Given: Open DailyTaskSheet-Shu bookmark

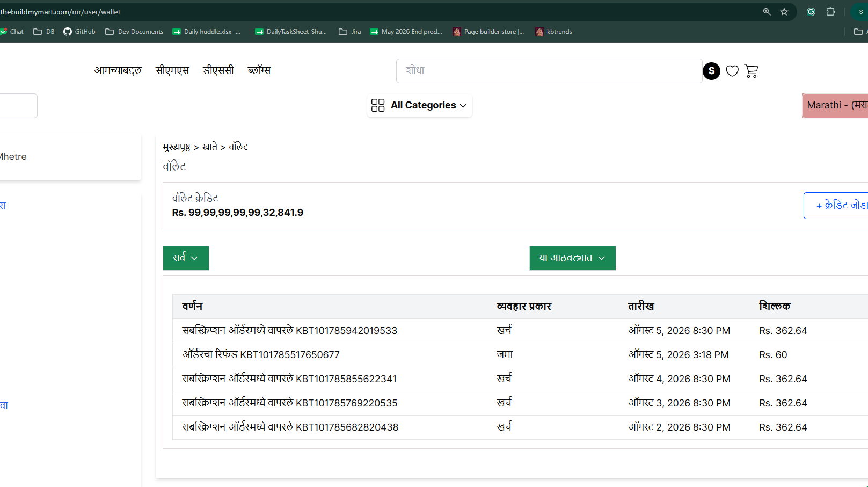Looking at the screenshot, I should tap(291, 32).
